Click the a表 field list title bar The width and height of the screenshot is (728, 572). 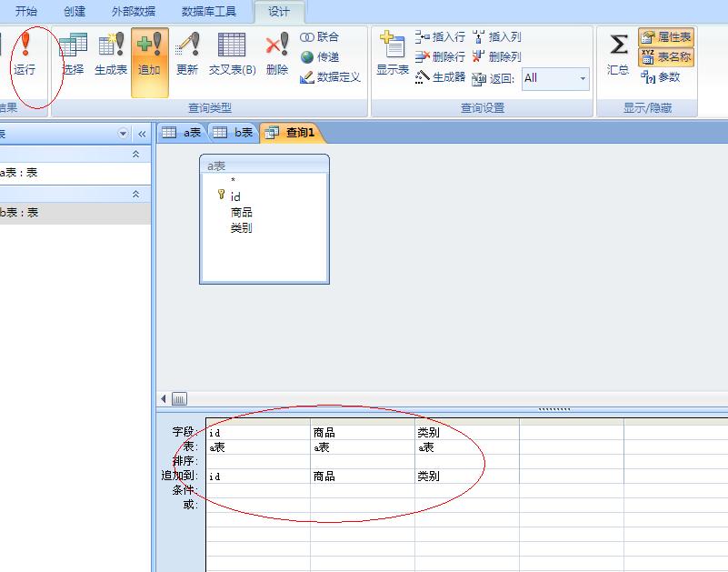pos(264,166)
